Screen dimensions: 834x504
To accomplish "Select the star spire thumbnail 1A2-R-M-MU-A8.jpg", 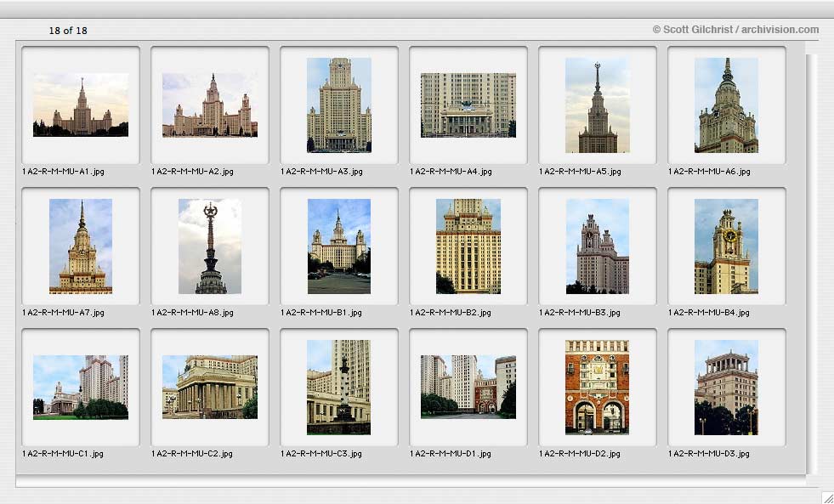I will click(x=210, y=246).
